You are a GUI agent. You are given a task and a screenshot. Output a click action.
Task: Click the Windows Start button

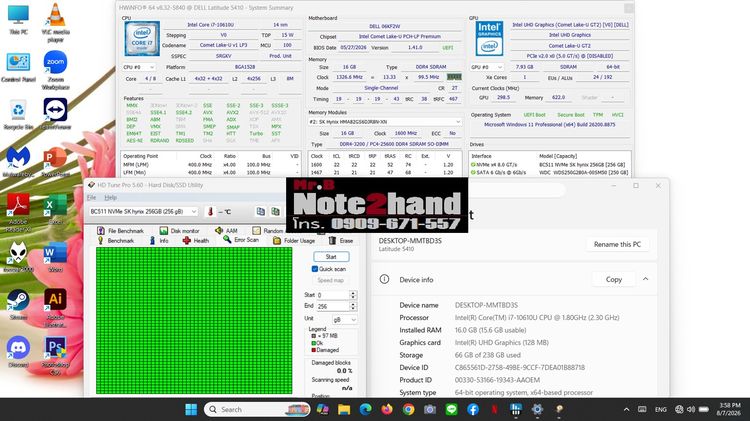point(191,410)
